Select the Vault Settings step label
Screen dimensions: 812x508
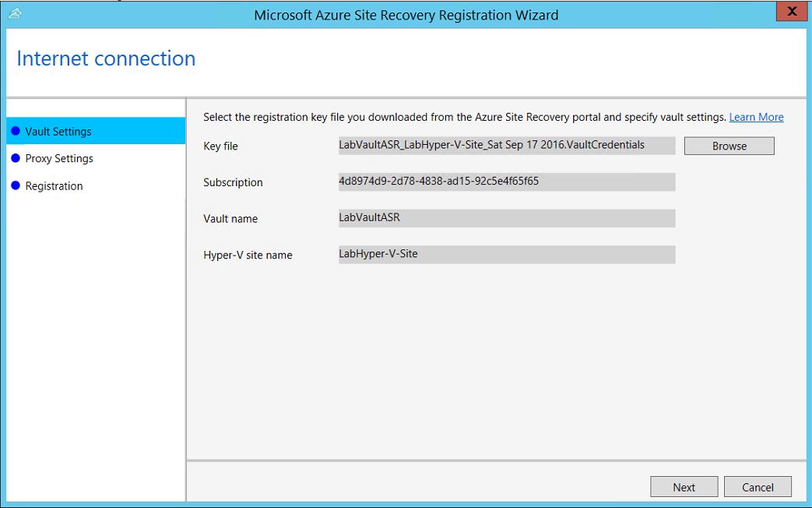(x=58, y=132)
